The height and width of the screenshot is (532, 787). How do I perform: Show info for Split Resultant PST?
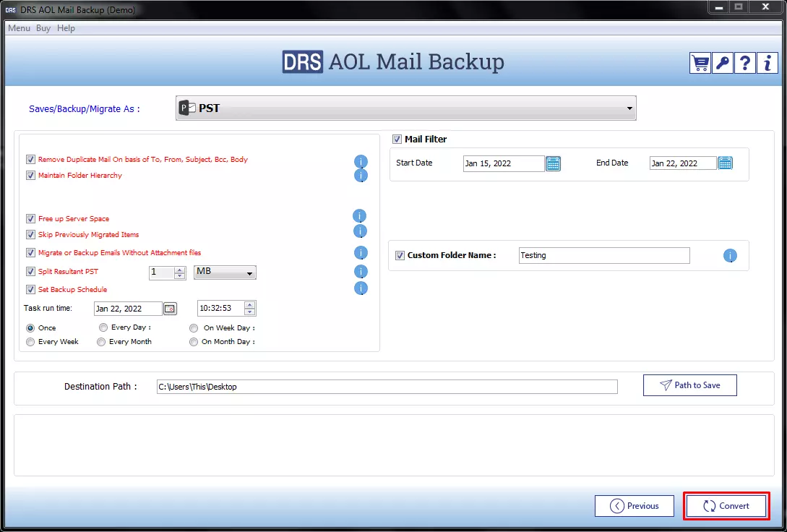(x=361, y=272)
